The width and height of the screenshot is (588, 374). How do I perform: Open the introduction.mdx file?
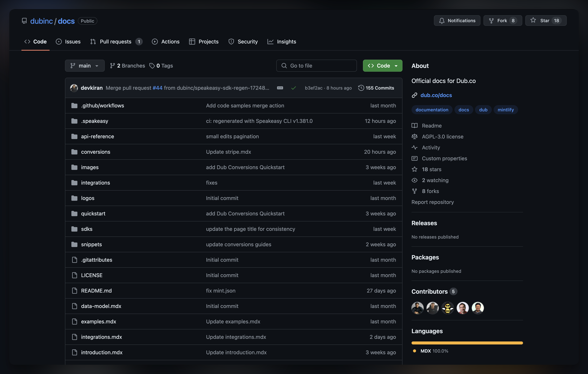pos(102,352)
